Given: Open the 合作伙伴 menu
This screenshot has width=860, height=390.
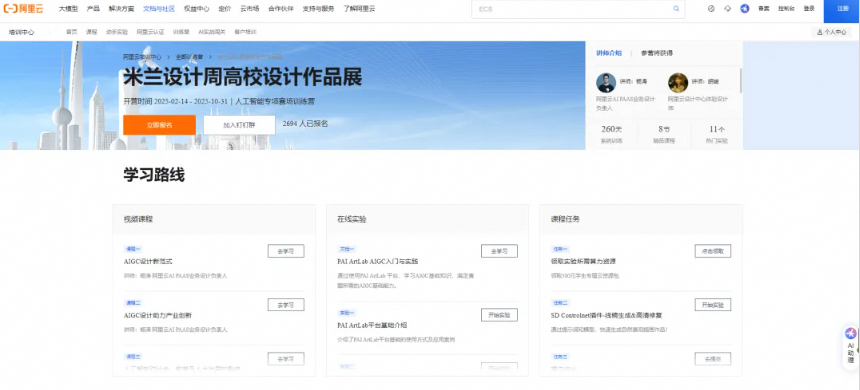Looking at the screenshot, I should (x=281, y=9).
